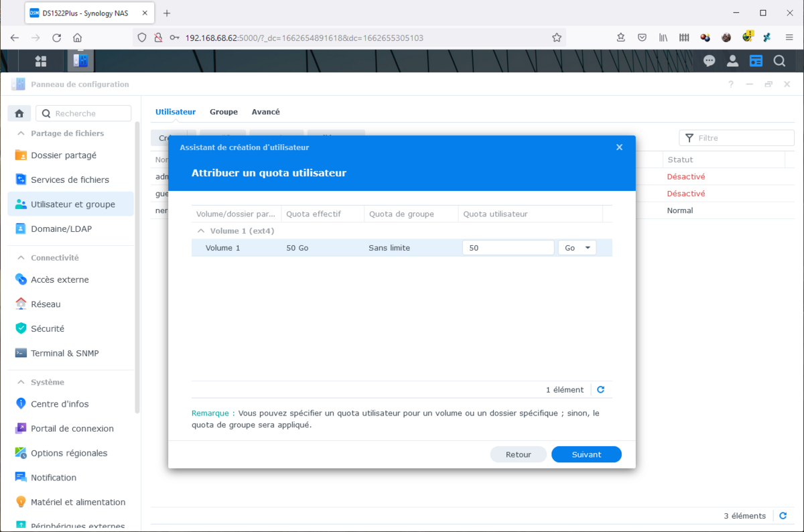This screenshot has width=804, height=532.
Task: Open the DSM widgets panel icon
Action: 756,61
